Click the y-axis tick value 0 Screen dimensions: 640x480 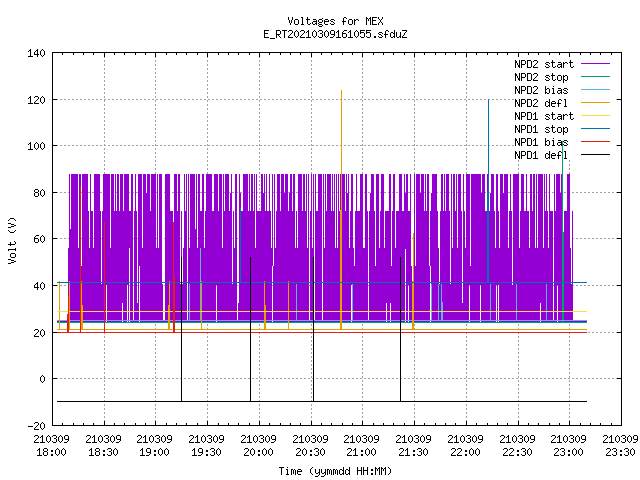click(x=42, y=379)
